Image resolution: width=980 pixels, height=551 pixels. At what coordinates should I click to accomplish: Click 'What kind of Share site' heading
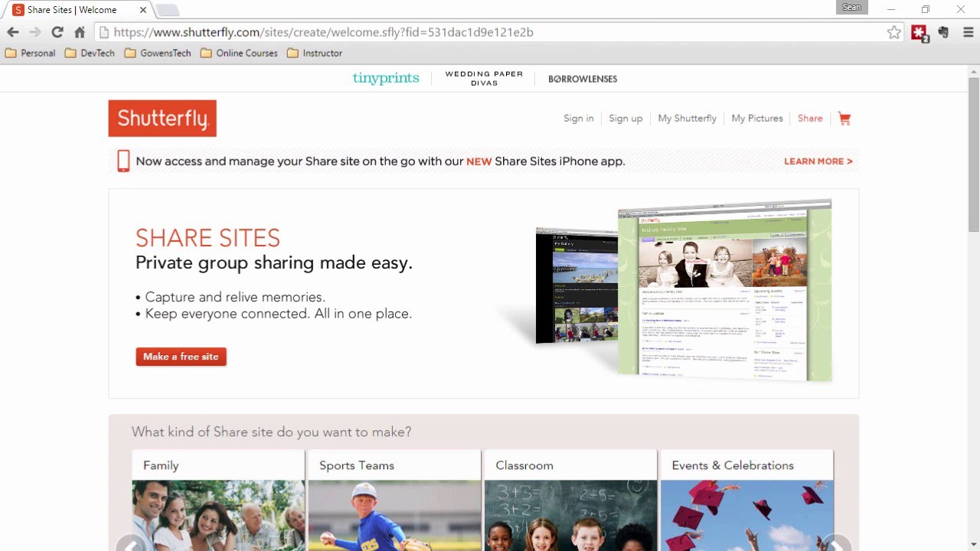tap(272, 432)
